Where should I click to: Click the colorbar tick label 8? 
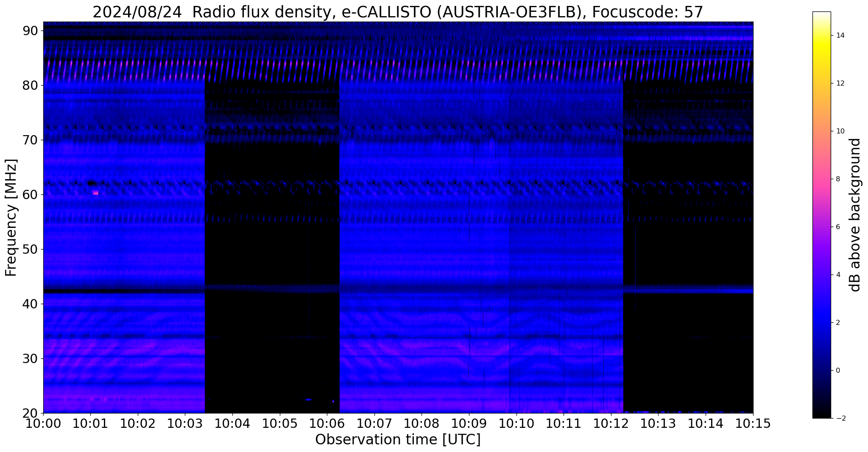point(837,179)
